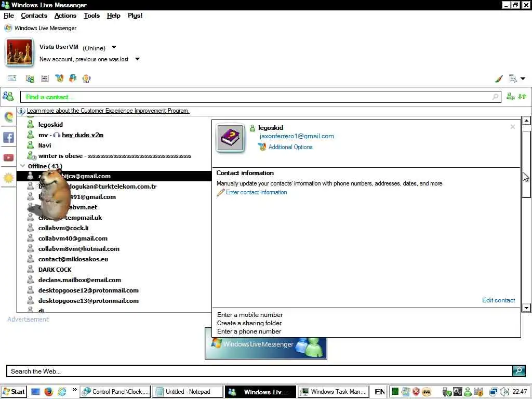Click the butterfly icon beside Additional Options

click(x=262, y=147)
